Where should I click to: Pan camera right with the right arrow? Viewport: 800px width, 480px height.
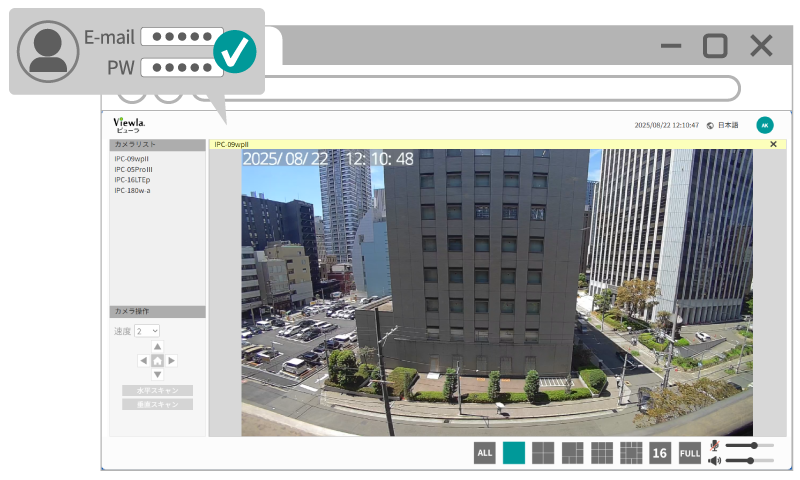coord(172,360)
